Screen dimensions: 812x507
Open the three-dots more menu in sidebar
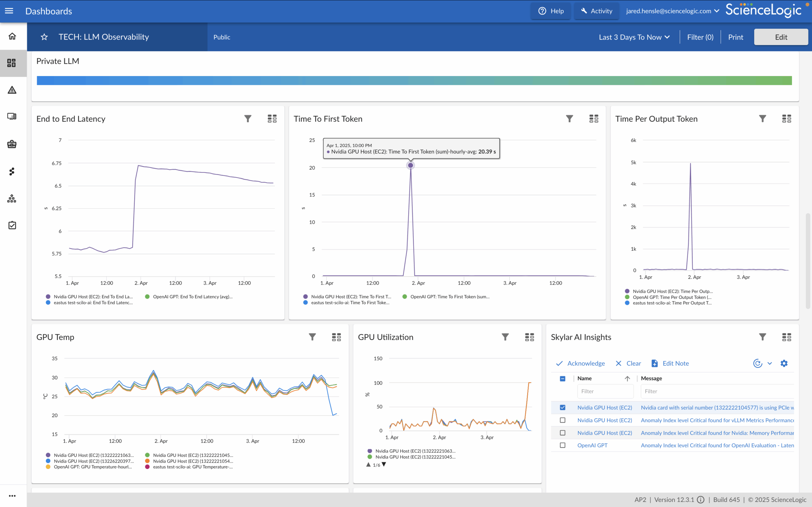(x=12, y=496)
